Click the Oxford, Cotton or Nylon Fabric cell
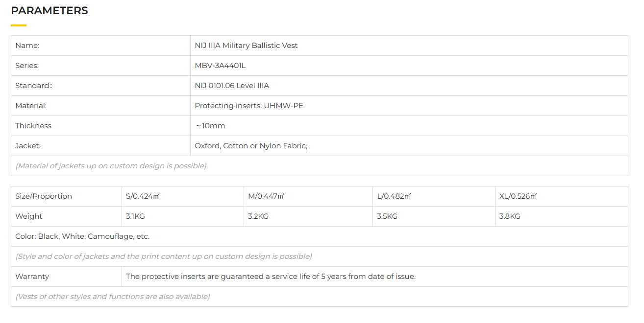The height and width of the screenshot is (323, 644). 251,146
